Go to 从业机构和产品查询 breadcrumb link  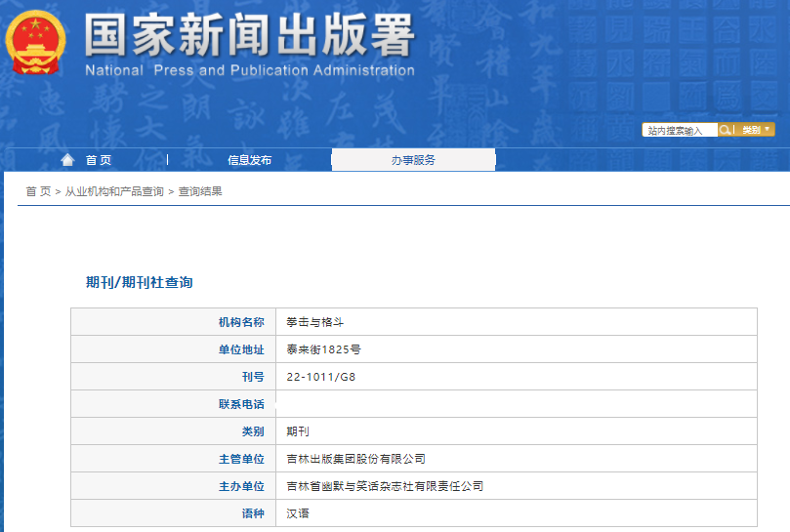pos(114,191)
